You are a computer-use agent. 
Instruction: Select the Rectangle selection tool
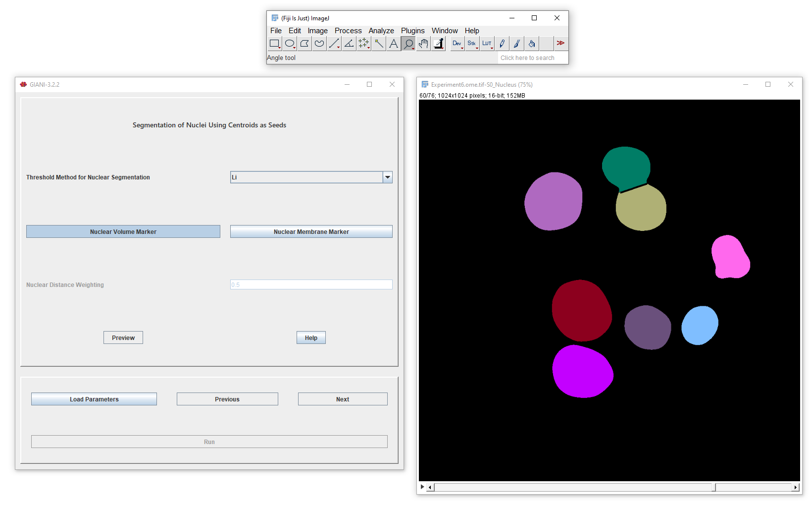tap(275, 44)
